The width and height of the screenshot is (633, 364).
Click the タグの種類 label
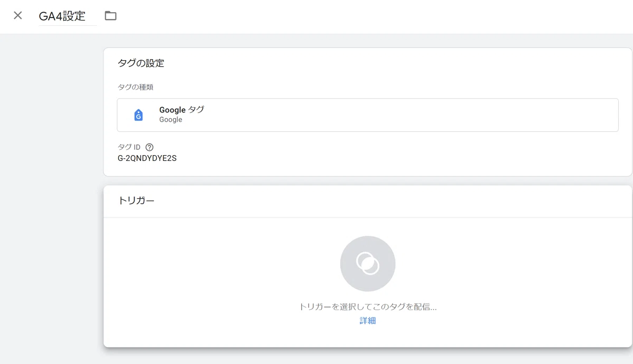point(136,87)
